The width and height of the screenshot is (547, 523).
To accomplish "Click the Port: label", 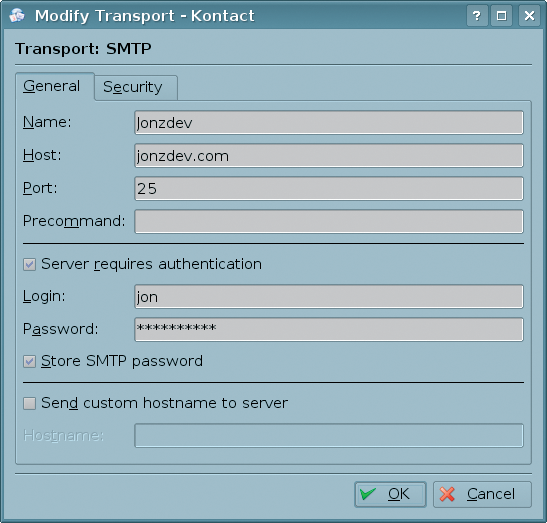I will tap(40, 188).
